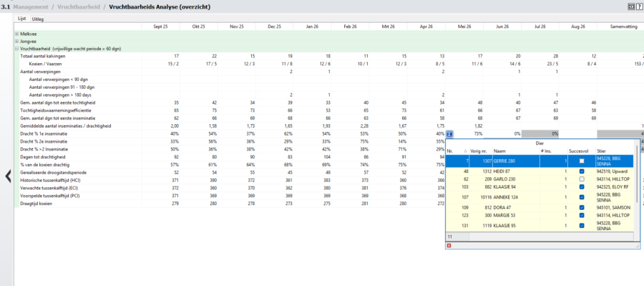Select the Dracht % 1e inseminatie row label

tap(44, 134)
